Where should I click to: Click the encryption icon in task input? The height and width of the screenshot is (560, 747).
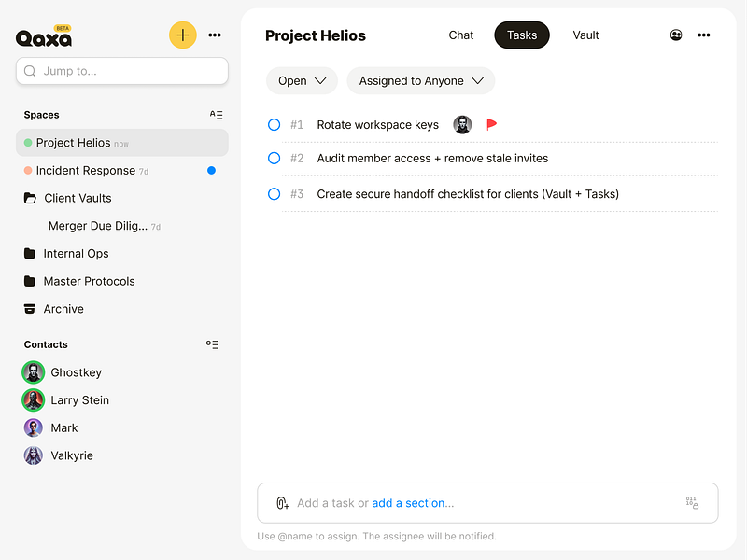692,503
